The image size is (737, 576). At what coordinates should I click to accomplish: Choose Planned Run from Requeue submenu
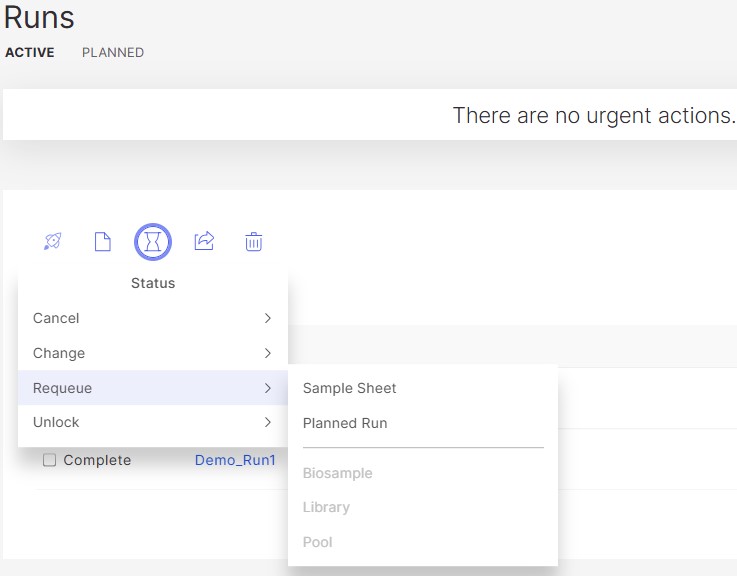[x=345, y=423]
